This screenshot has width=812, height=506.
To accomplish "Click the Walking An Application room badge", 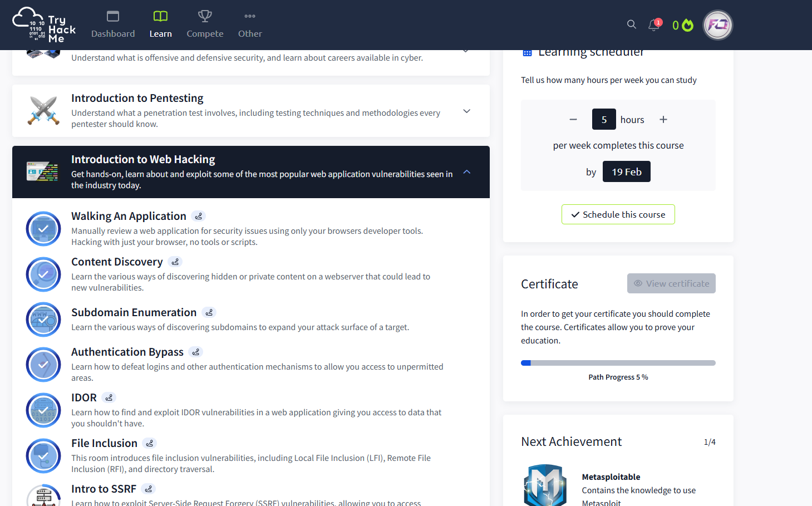I will pyautogui.click(x=43, y=229).
